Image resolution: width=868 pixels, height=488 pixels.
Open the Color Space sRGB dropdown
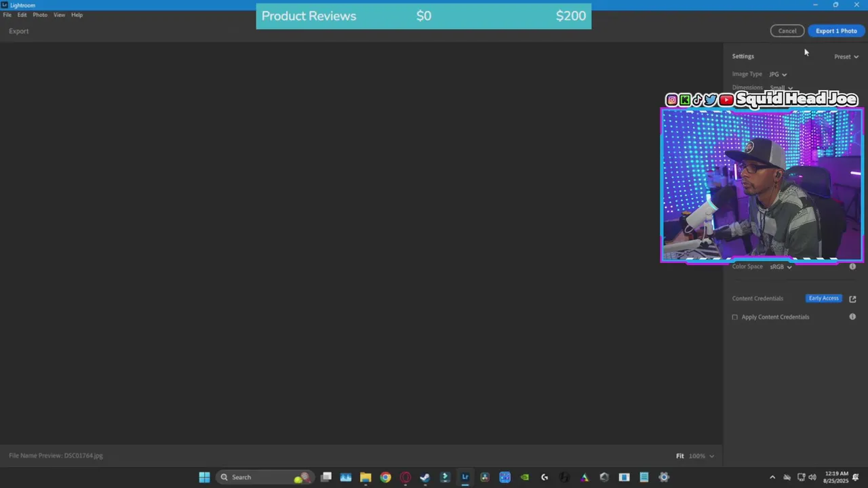[781, 267]
